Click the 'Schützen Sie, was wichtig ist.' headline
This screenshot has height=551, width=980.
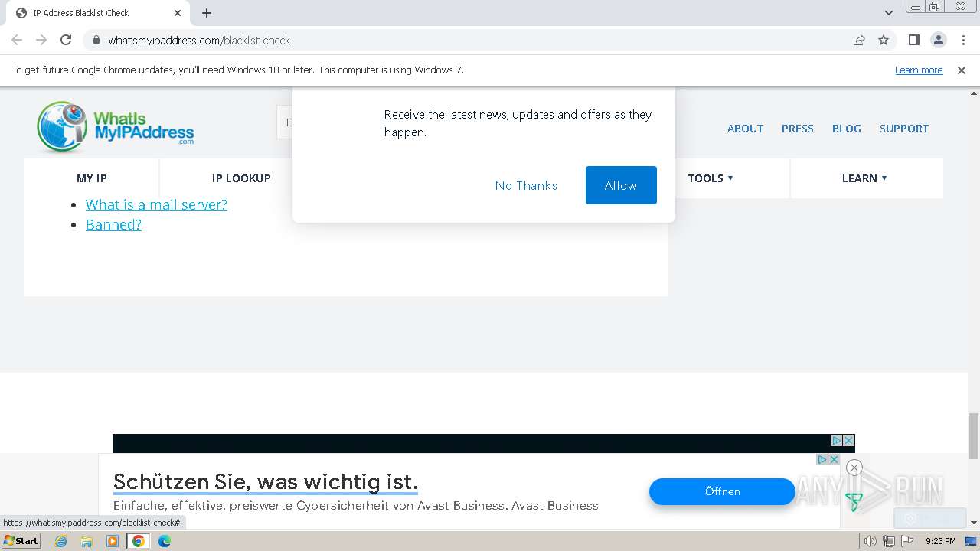point(266,482)
